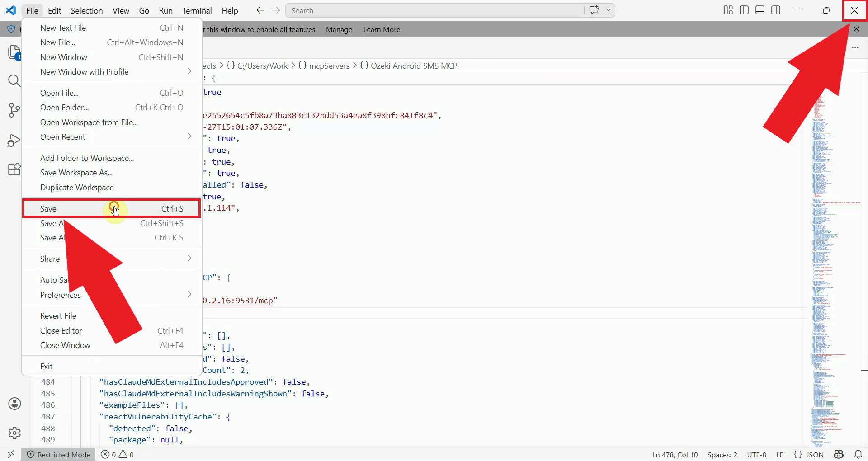Choose Save from the File menu
The width and height of the screenshot is (868, 461).
[111, 208]
